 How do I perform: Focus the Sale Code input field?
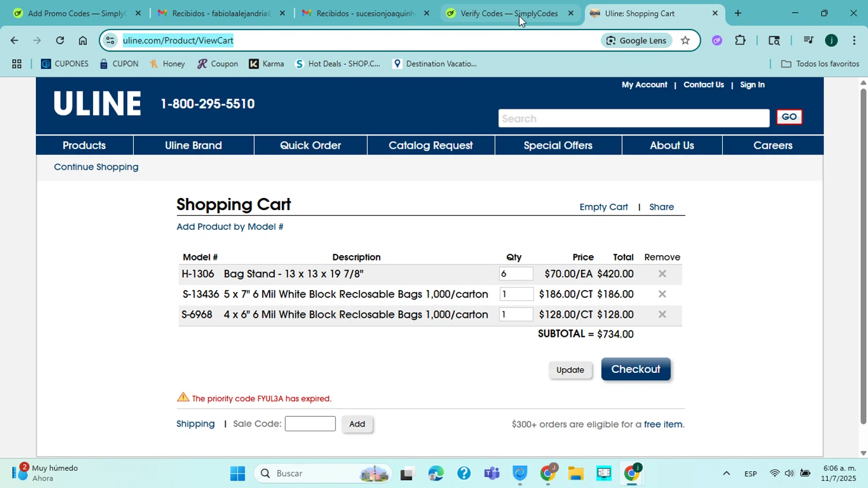click(310, 424)
